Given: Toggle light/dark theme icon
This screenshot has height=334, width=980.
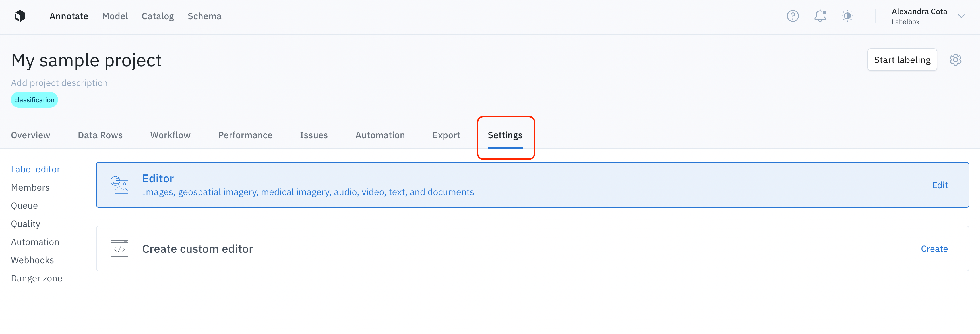Looking at the screenshot, I should [x=847, y=16].
